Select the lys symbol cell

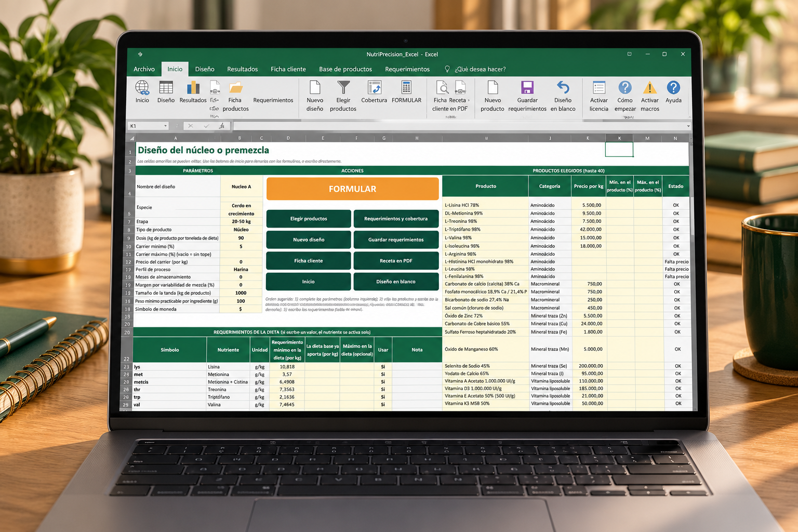click(170, 367)
